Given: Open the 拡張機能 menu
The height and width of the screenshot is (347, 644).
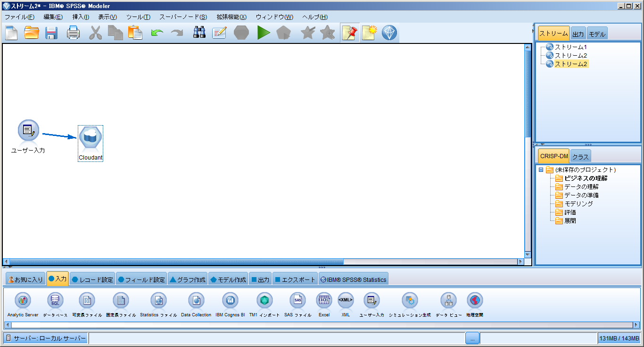Looking at the screenshot, I should tap(231, 17).
